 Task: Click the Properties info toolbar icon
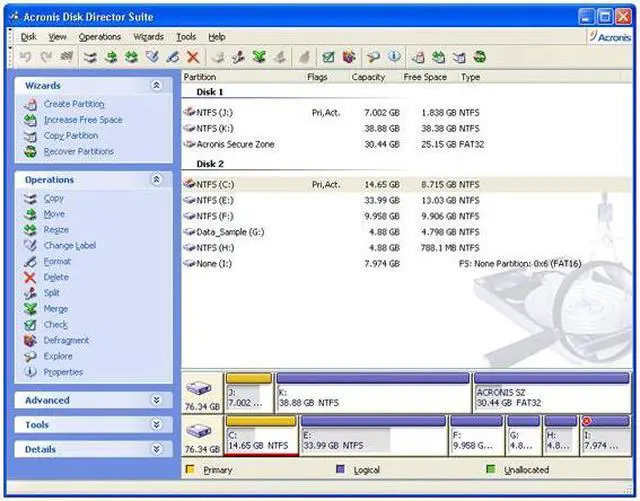[x=394, y=56]
